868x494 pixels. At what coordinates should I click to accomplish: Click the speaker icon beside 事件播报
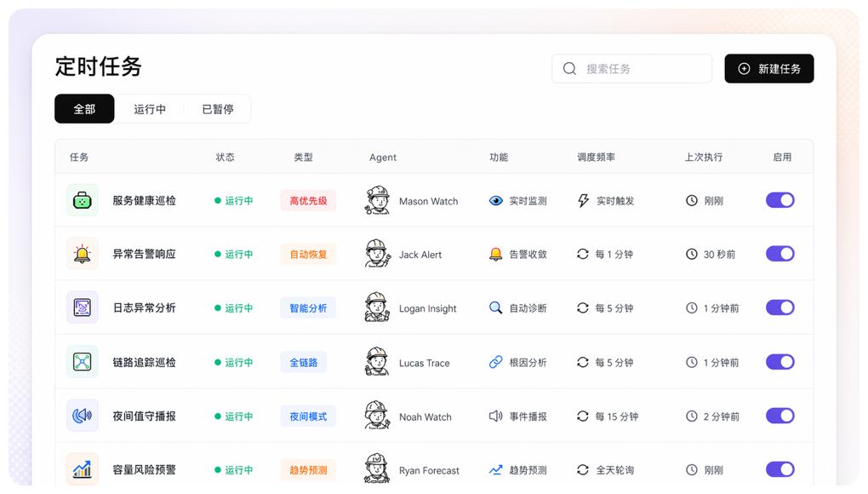pyautogui.click(x=495, y=416)
